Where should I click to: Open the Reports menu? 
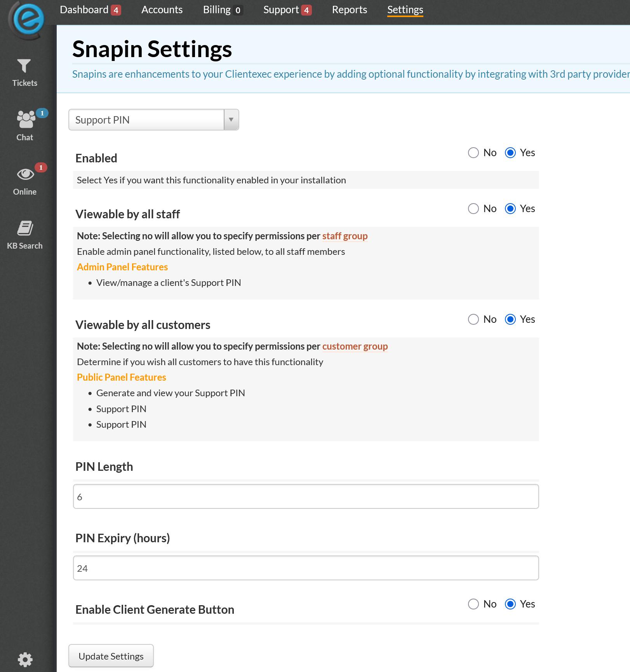(x=350, y=10)
